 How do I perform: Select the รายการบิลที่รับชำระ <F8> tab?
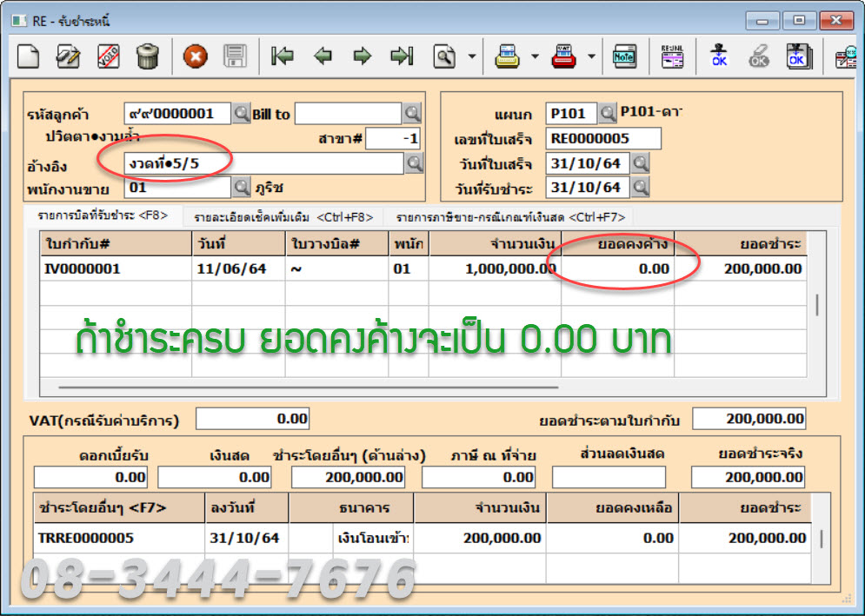click(x=103, y=215)
